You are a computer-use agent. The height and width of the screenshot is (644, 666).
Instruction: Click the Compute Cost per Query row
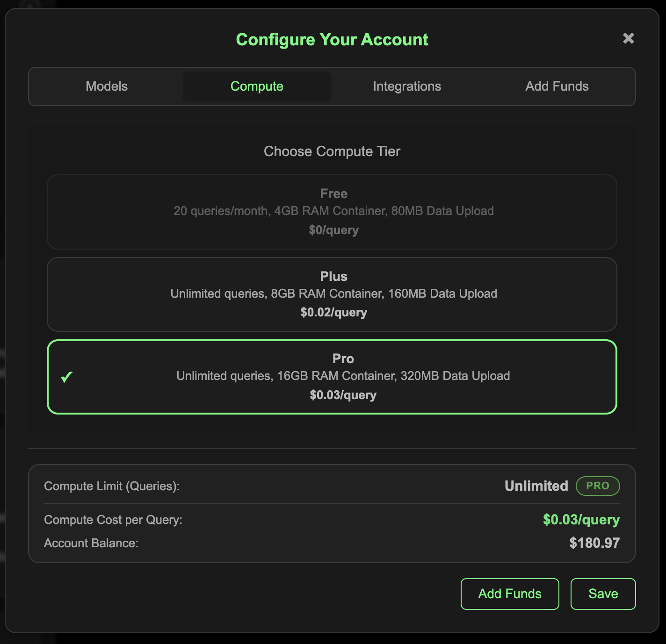click(113, 520)
